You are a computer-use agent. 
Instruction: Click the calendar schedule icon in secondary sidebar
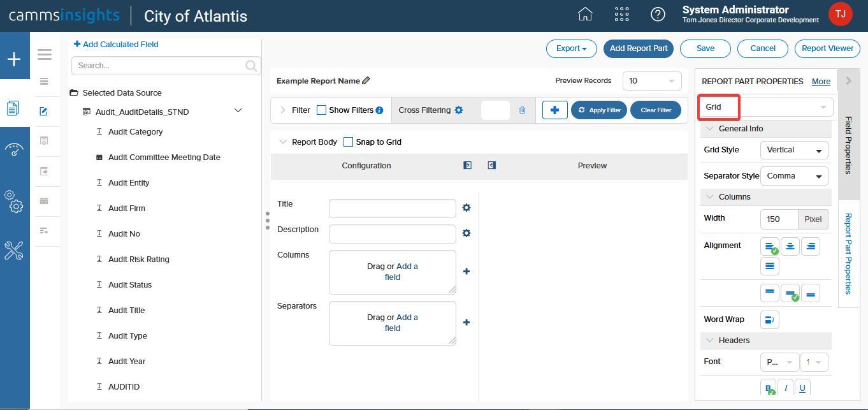click(x=44, y=201)
